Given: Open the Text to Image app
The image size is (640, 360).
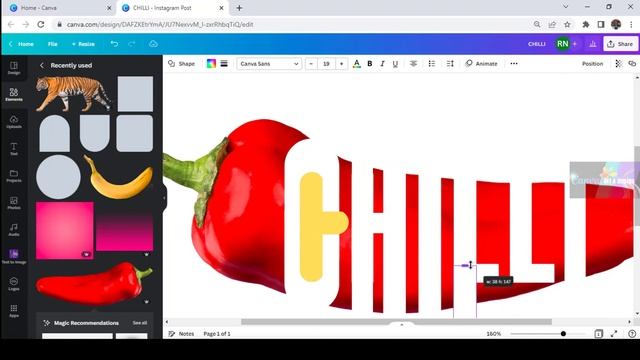Looking at the screenshot, I should [x=14, y=256].
